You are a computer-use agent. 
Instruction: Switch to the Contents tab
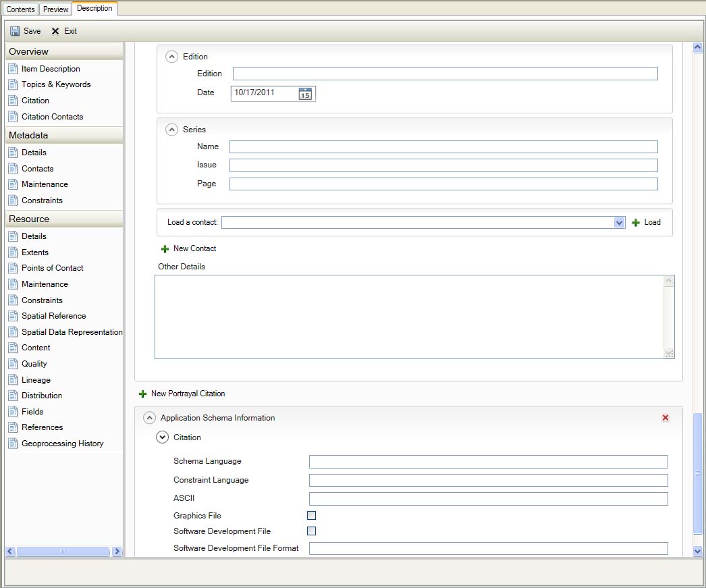pos(20,9)
